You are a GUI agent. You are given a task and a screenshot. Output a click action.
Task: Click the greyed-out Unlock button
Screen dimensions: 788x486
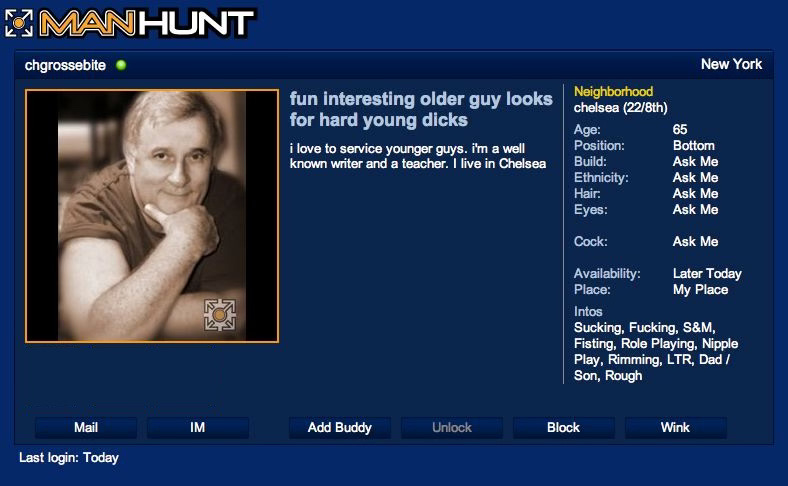coord(452,428)
